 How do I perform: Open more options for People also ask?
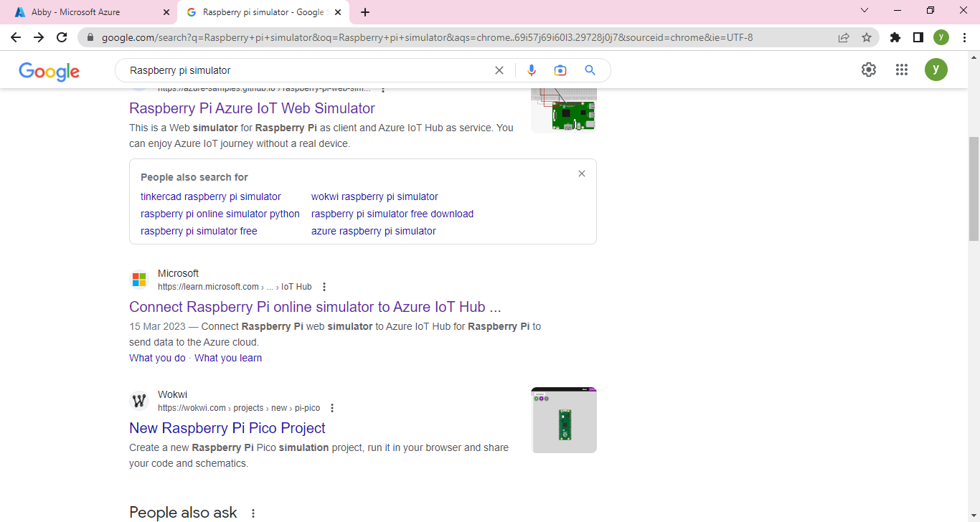coord(253,513)
